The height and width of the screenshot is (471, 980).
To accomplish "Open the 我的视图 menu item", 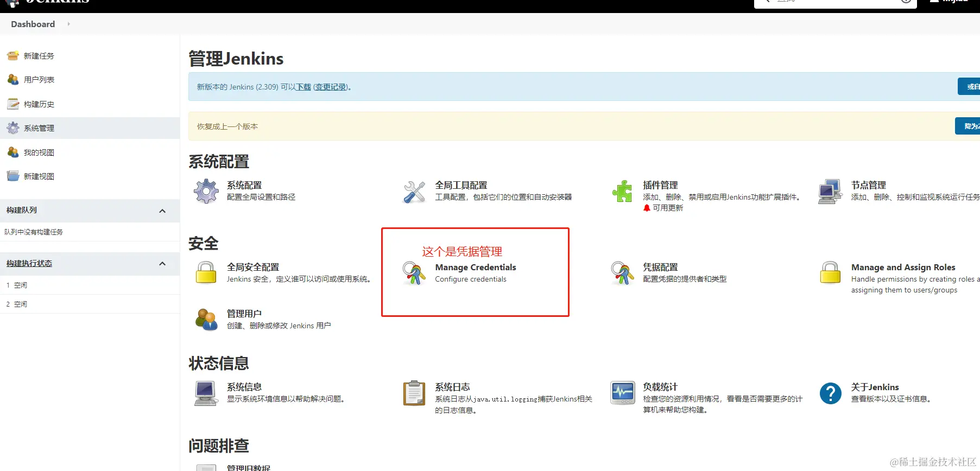I will (39, 152).
